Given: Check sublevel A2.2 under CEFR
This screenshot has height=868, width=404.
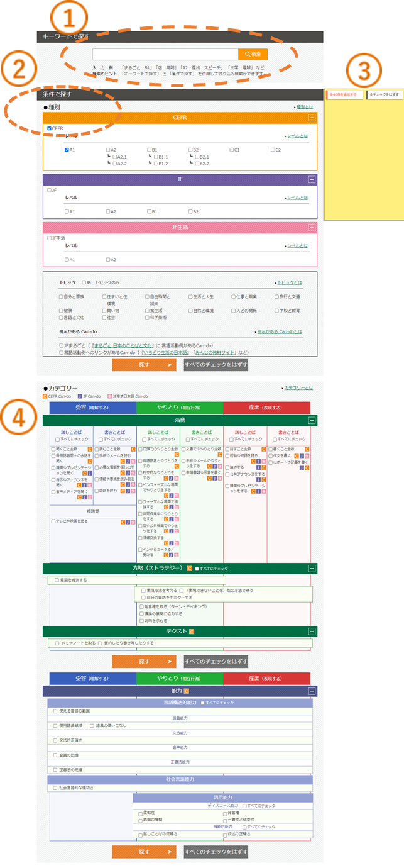Looking at the screenshot, I should (114, 164).
